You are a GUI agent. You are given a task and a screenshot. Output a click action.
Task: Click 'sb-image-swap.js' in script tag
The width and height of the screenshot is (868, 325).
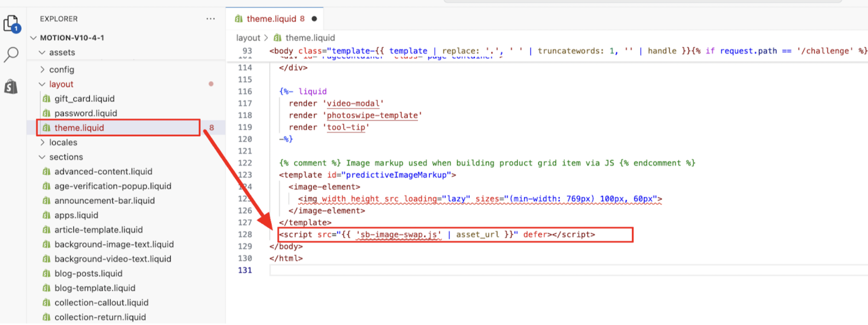(399, 235)
